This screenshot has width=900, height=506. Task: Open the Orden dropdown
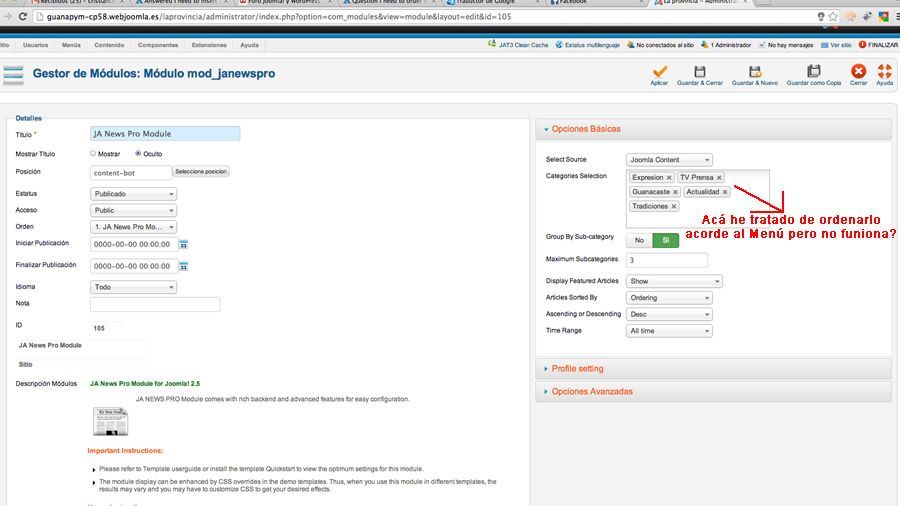point(133,227)
